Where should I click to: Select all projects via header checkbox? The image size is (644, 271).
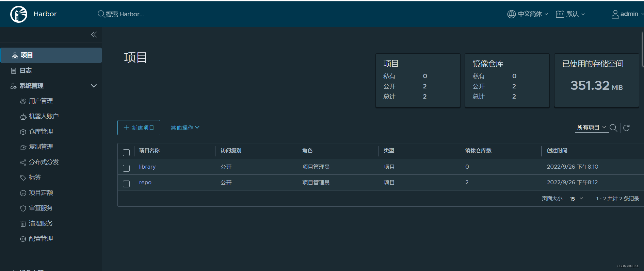(x=126, y=153)
